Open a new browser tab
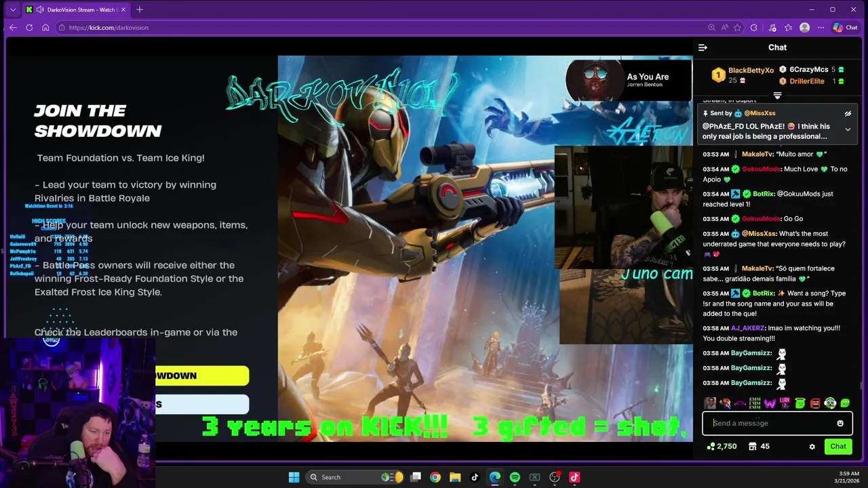Viewport: 868px width, 488px height. (x=140, y=9)
